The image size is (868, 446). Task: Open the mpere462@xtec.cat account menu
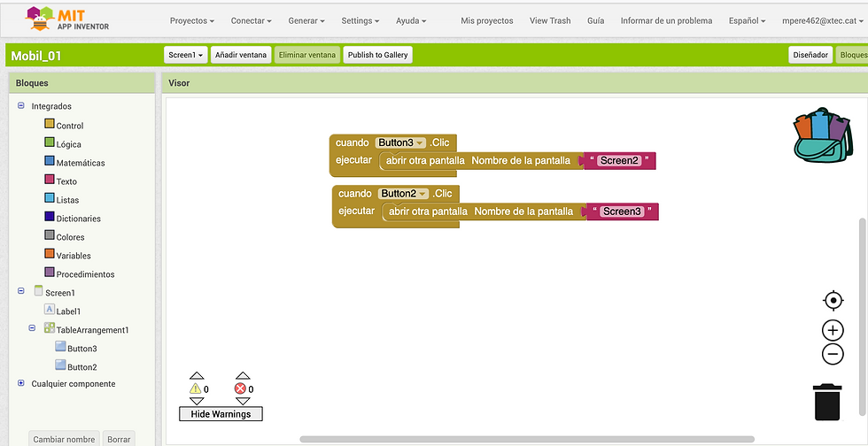[823, 20]
